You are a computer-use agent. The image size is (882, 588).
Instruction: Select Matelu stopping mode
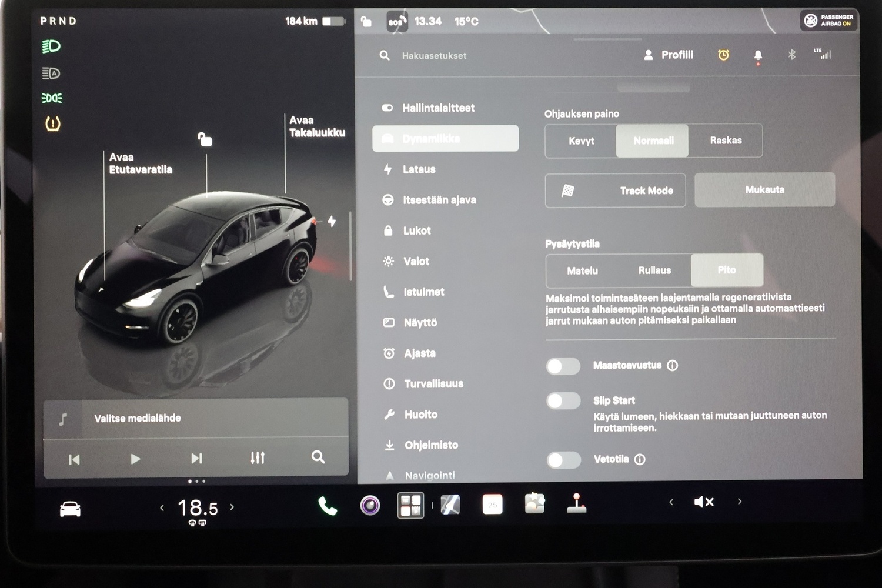point(582,270)
